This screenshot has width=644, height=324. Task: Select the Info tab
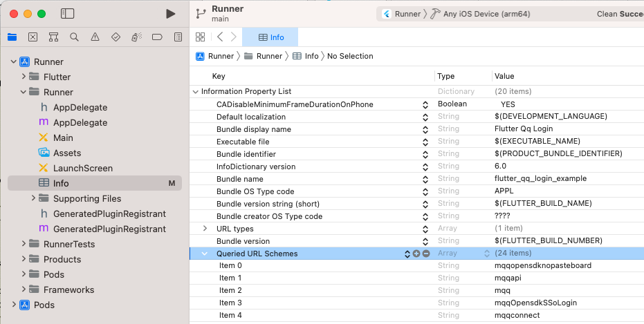coord(270,37)
